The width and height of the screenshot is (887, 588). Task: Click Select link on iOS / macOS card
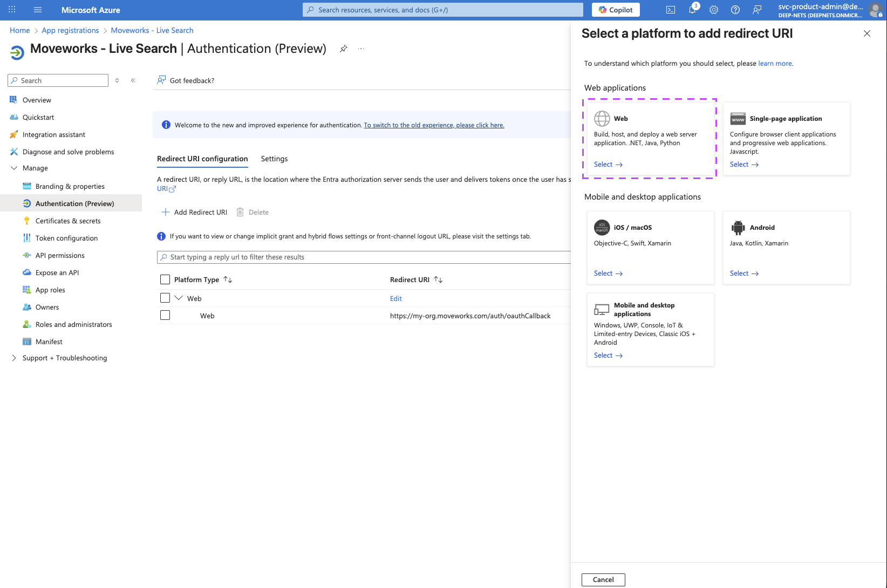coord(608,274)
